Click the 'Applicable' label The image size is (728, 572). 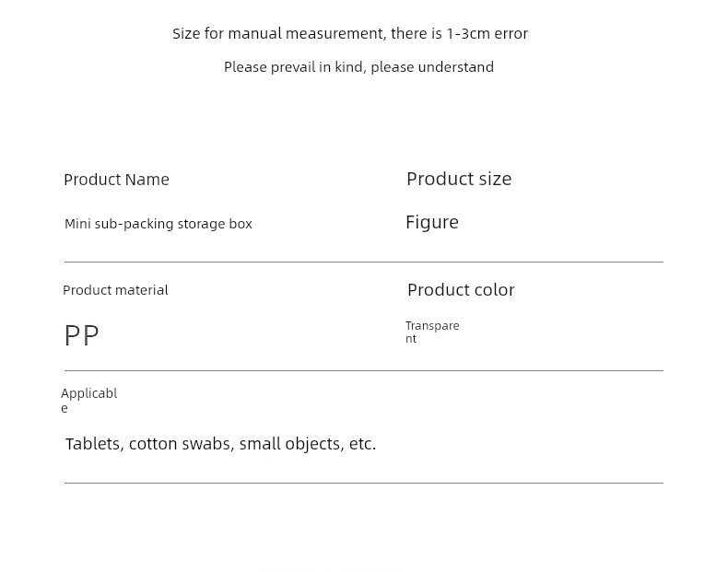point(89,400)
